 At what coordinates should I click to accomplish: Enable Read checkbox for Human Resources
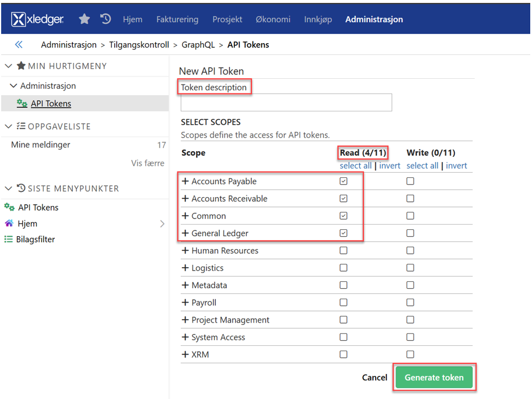(x=344, y=250)
